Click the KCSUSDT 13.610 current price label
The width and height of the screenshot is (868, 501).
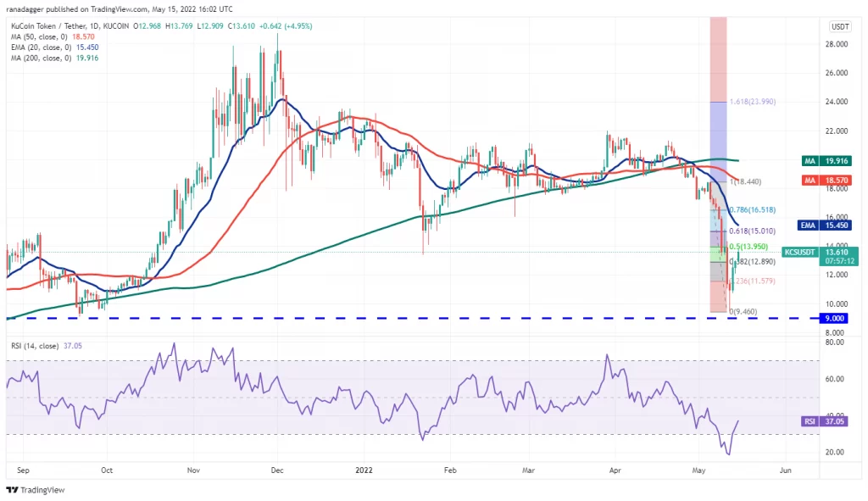click(x=821, y=256)
